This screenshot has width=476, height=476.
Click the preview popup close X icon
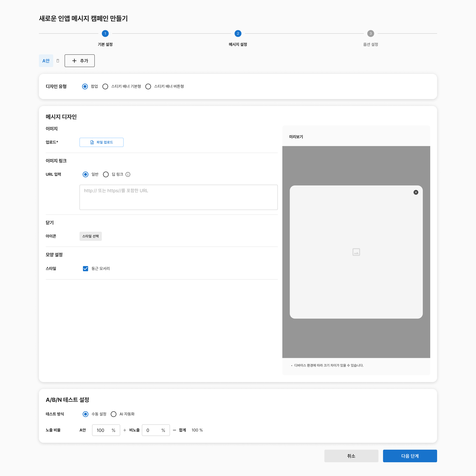[x=416, y=192]
